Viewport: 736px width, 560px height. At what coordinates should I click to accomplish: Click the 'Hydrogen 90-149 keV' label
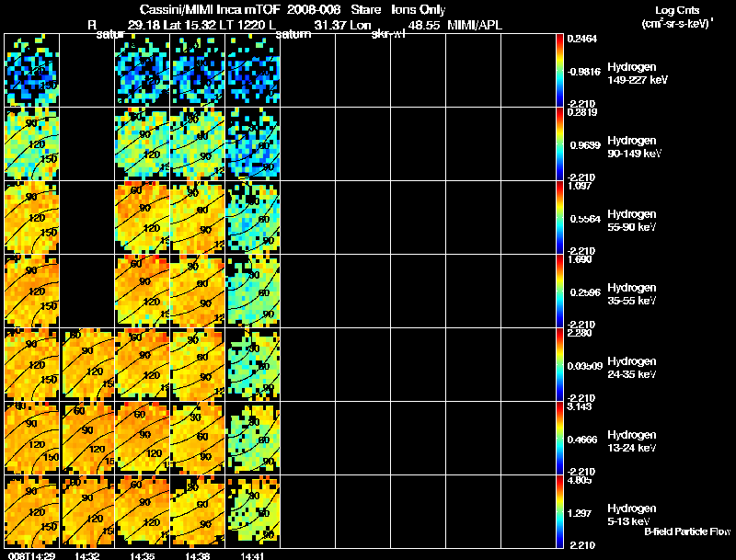click(634, 147)
